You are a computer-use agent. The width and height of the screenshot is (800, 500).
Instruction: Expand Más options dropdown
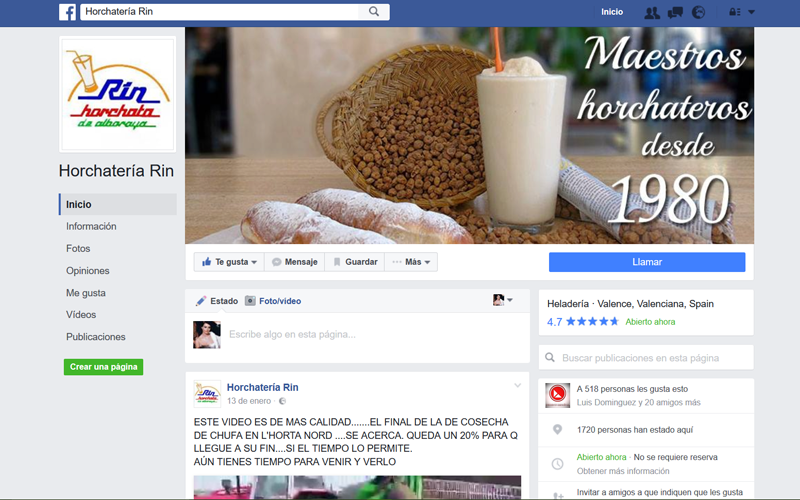(x=411, y=262)
